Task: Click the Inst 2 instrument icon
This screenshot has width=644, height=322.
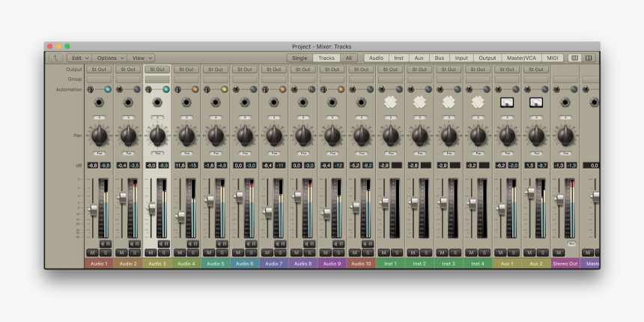Action: click(x=420, y=102)
